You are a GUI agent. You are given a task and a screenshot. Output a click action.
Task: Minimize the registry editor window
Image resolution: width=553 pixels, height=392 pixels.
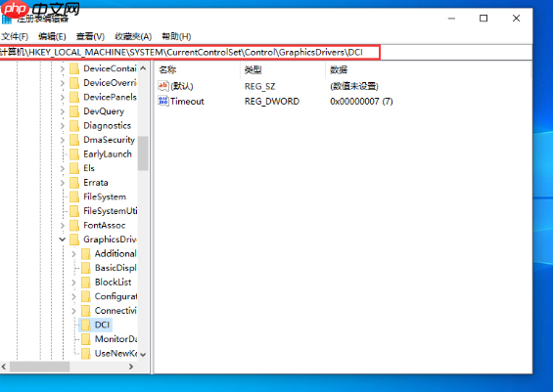click(x=451, y=19)
